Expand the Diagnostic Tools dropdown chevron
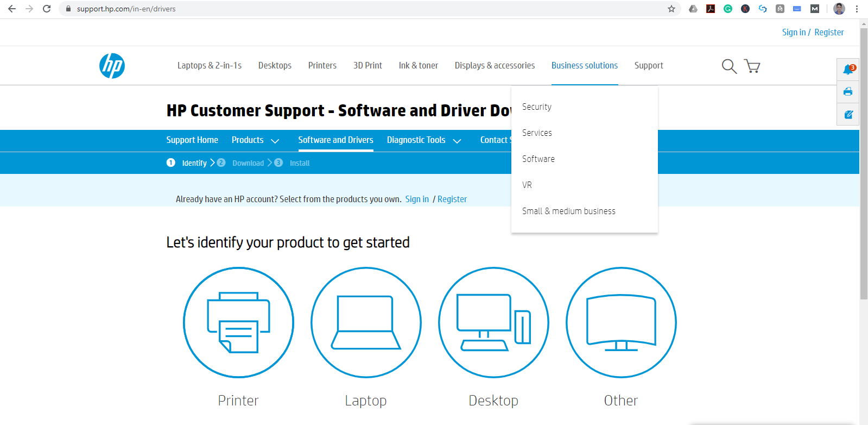 point(457,141)
